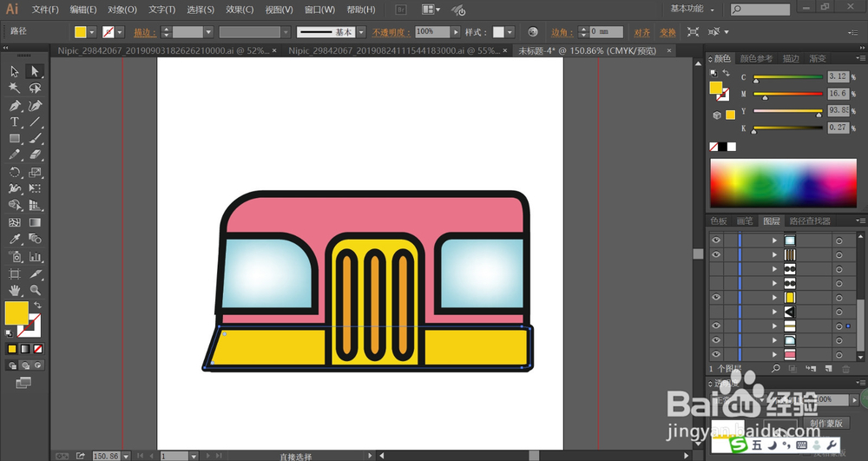Set paint type to Gradient in toolbar
Screen dimensions: 868x461
pyautogui.click(x=25, y=349)
